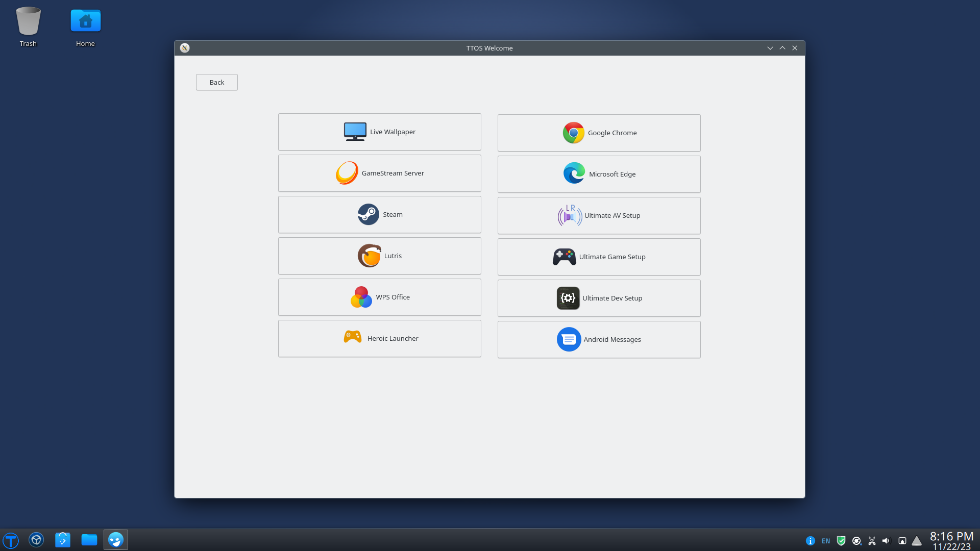Install Steam from the list

tap(379, 214)
